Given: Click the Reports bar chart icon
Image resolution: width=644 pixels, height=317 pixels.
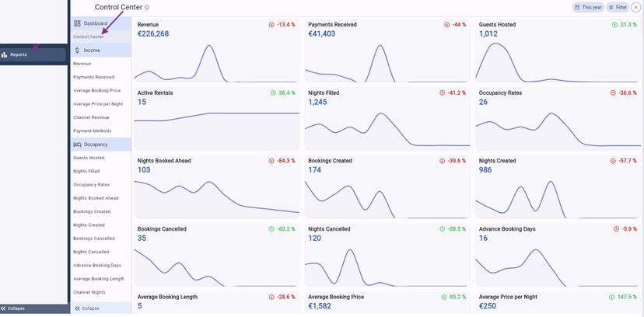Looking at the screenshot, I should [5, 54].
